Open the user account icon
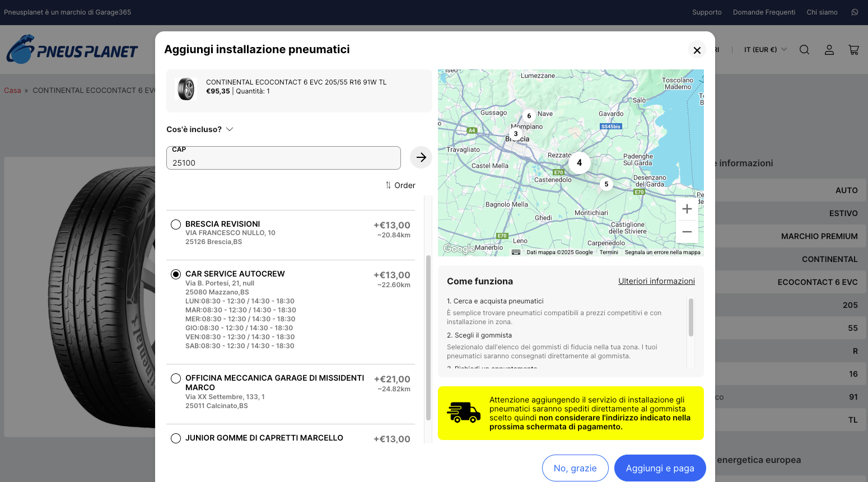This screenshot has height=482, width=868. [x=829, y=50]
